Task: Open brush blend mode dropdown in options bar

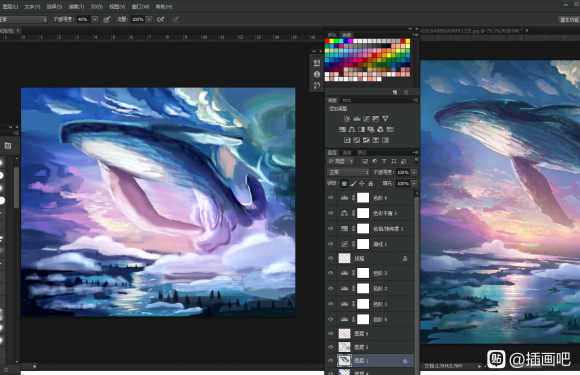Action: click(23, 20)
